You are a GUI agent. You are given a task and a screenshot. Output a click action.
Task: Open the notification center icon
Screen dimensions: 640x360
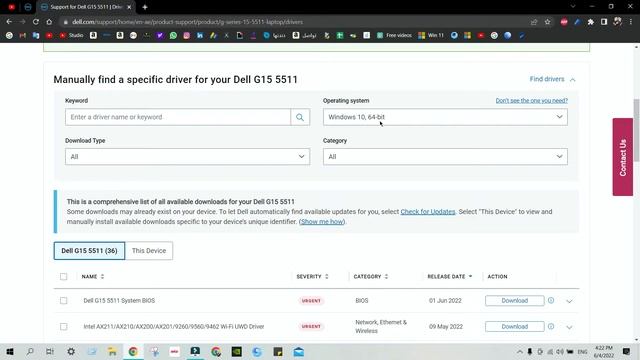click(x=627, y=351)
